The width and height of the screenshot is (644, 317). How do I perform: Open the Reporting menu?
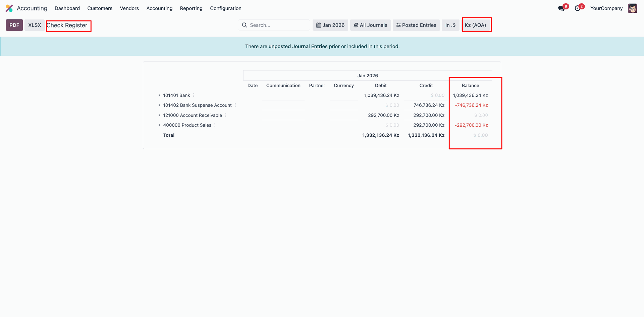tap(191, 8)
